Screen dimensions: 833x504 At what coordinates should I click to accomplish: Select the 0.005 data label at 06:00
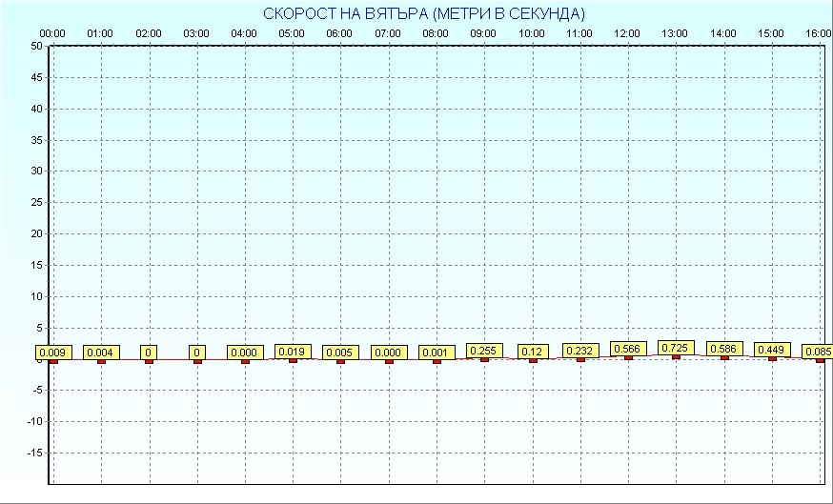click(340, 353)
